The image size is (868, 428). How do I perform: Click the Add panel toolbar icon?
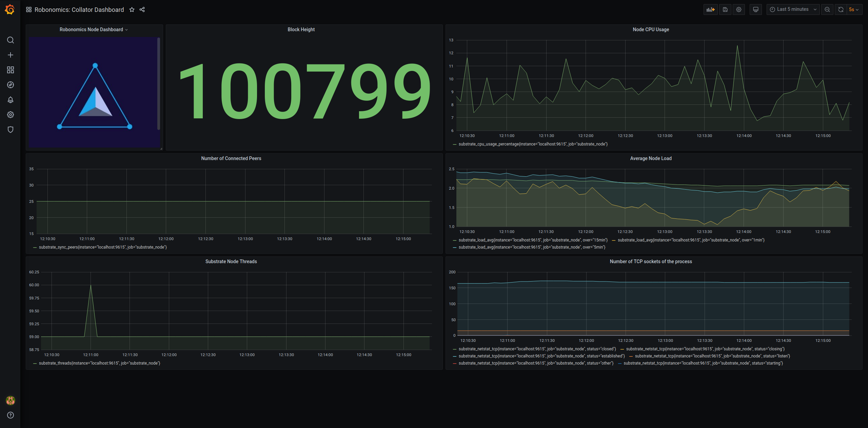click(710, 9)
